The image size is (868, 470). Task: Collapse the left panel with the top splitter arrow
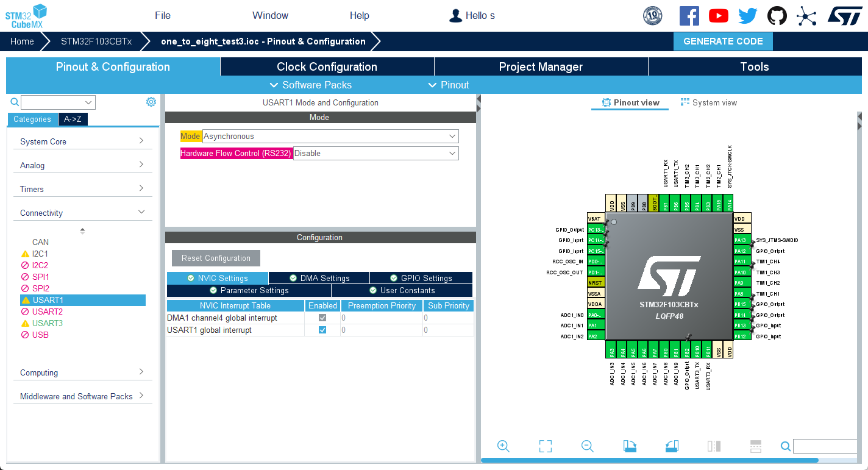click(478, 98)
